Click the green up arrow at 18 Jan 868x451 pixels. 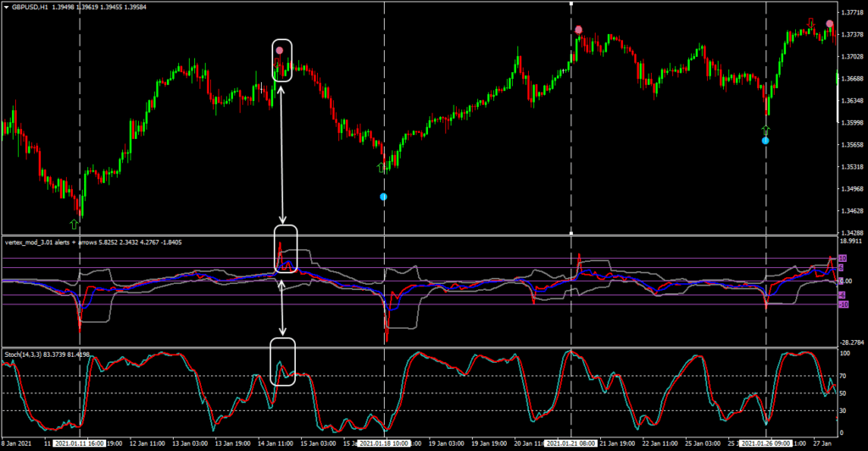[x=381, y=169]
